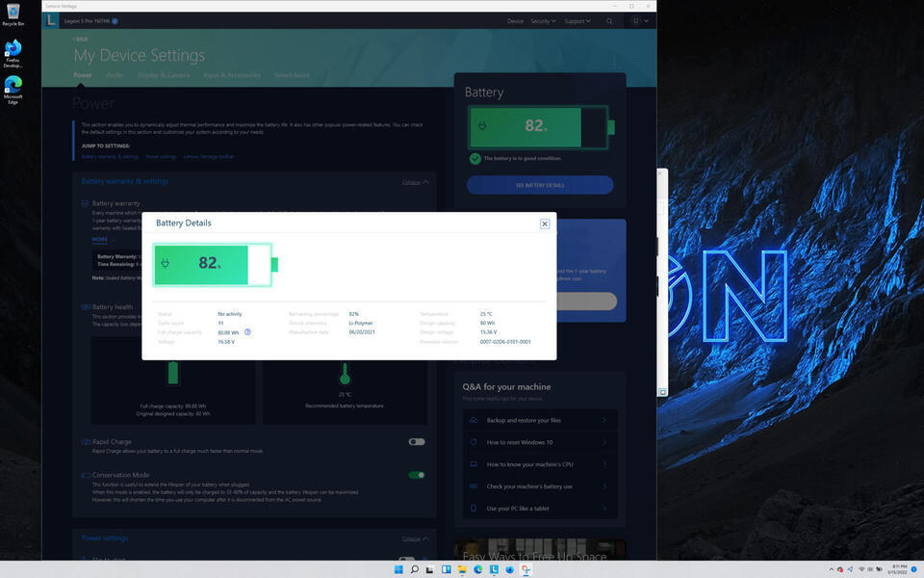Open Task View on the taskbar

(x=430, y=569)
